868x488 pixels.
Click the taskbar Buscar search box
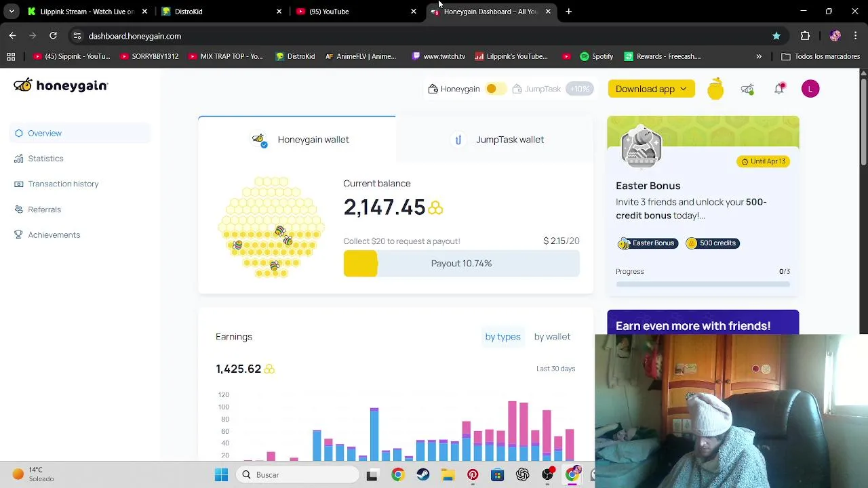point(298,475)
